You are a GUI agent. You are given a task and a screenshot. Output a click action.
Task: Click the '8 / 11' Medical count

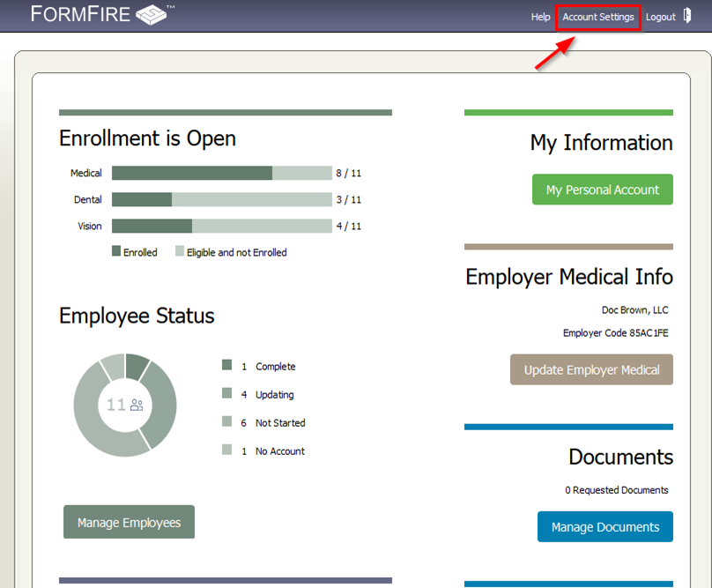[x=348, y=173]
